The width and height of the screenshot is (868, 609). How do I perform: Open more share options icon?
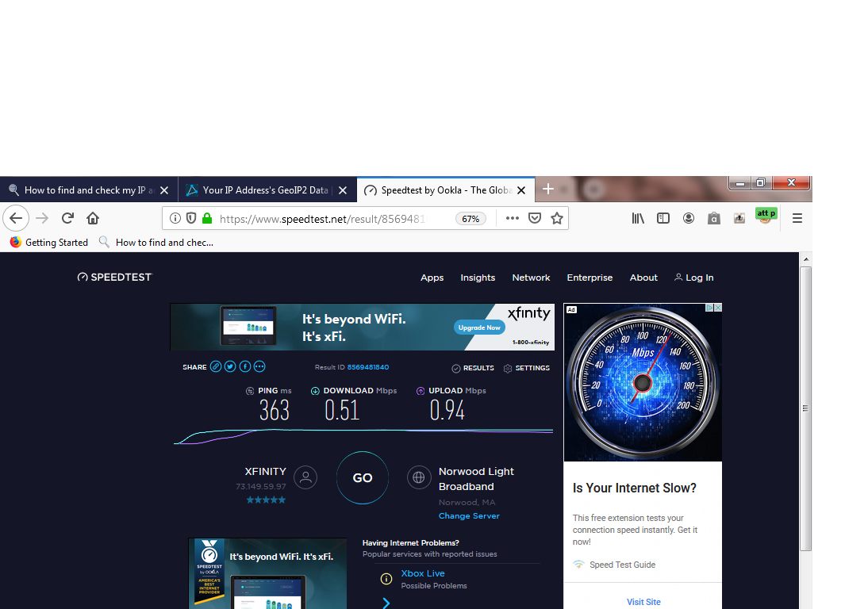(x=259, y=366)
